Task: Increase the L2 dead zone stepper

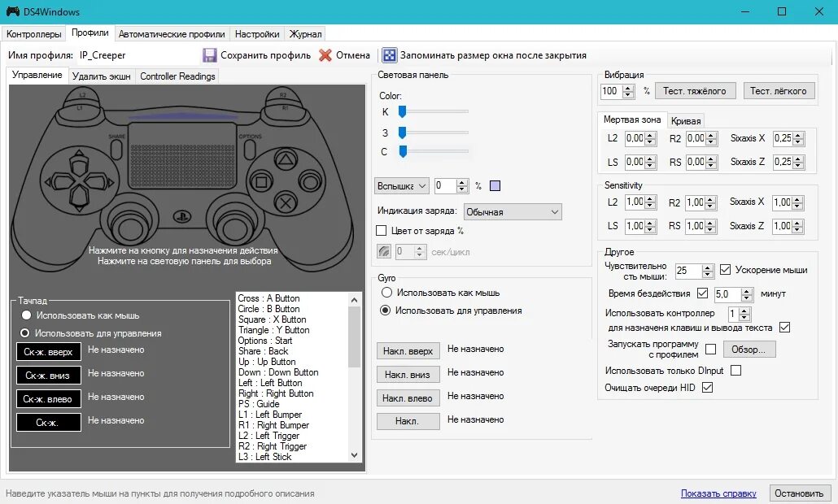Action: [x=650, y=136]
